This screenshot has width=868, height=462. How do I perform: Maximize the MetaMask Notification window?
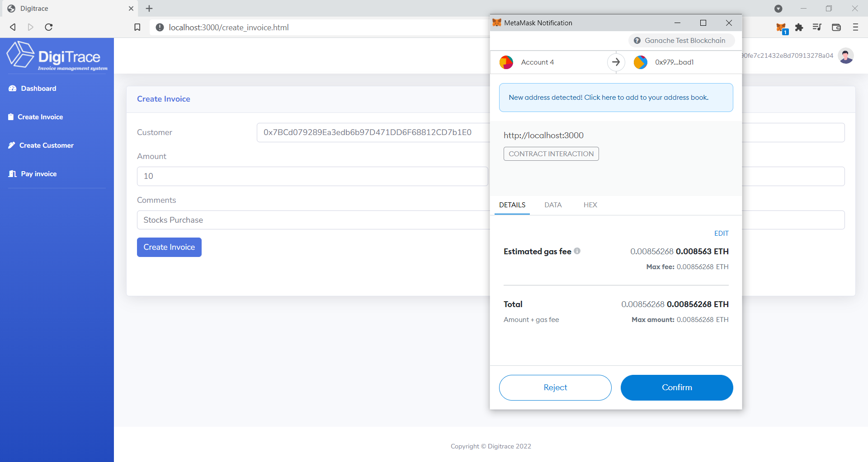click(703, 23)
